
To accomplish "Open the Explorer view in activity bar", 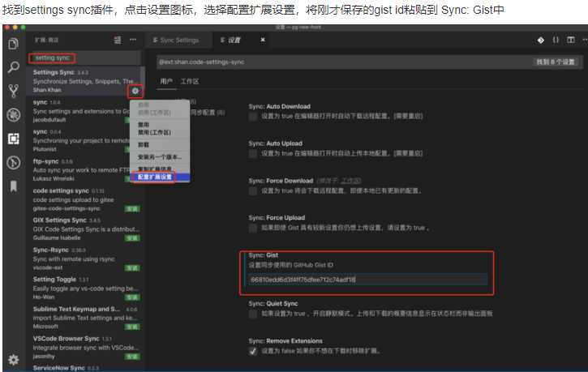I will click(14, 44).
